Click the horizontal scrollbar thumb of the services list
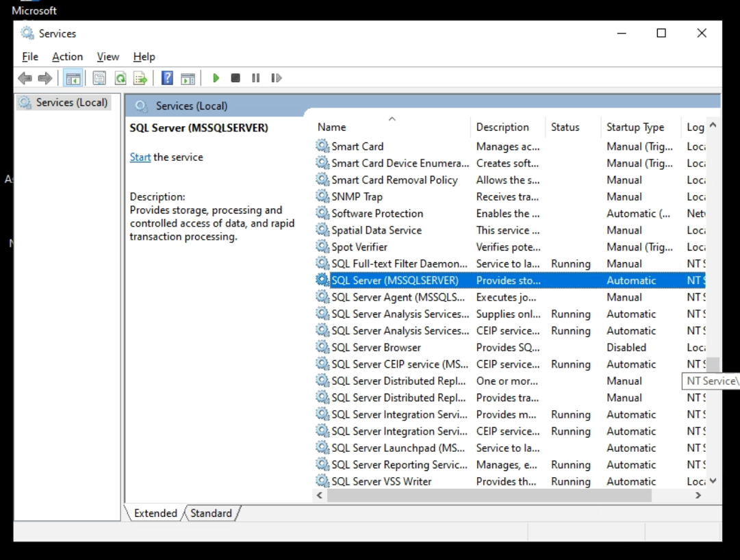Screen dimensions: 740x560 (489, 495)
